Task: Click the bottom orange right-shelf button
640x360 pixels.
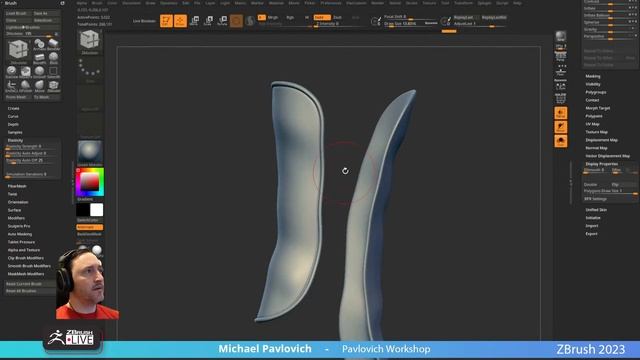Action: pyautogui.click(x=560, y=141)
